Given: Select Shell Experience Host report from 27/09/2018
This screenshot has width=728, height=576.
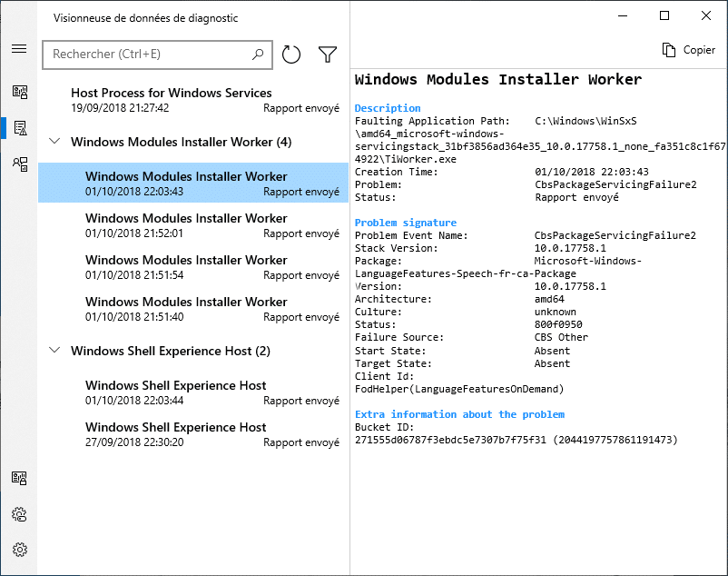Looking at the screenshot, I should 193,434.
